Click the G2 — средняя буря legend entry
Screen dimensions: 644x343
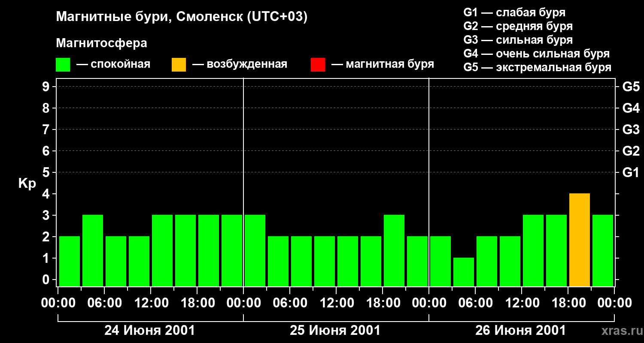[518, 26]
